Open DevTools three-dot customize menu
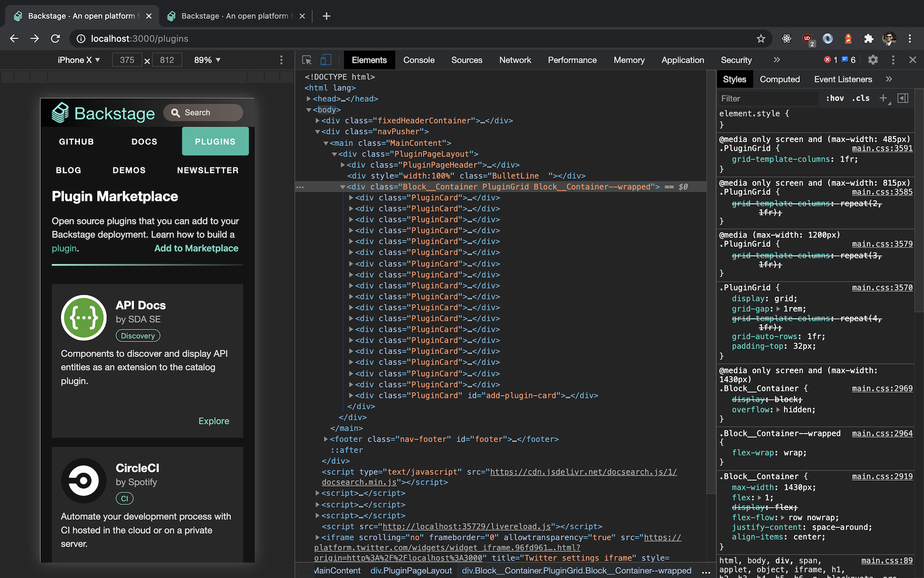This screenshot has height=578, width=924. pyautogui.click(x=893, y=60)
